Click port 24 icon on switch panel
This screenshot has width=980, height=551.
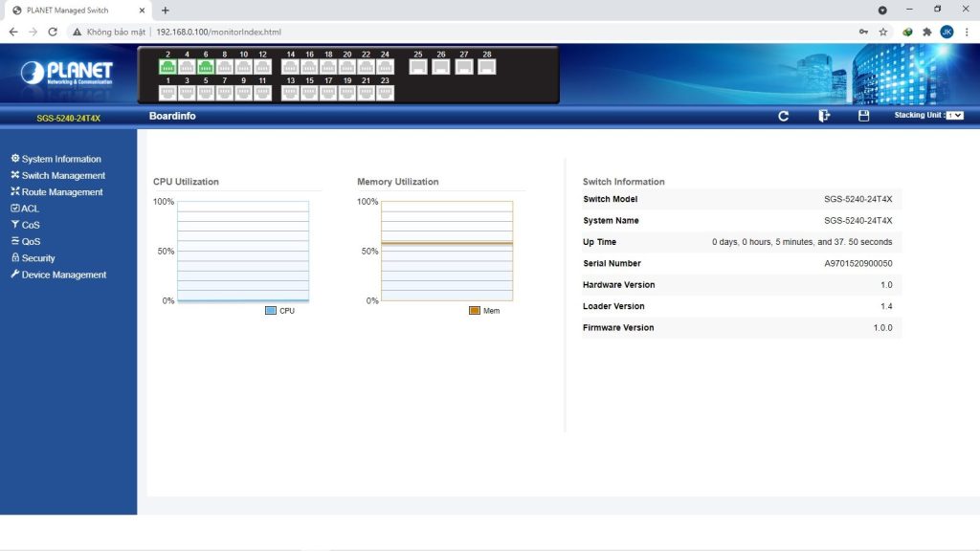pyautogui.click(x=385, y=67)
